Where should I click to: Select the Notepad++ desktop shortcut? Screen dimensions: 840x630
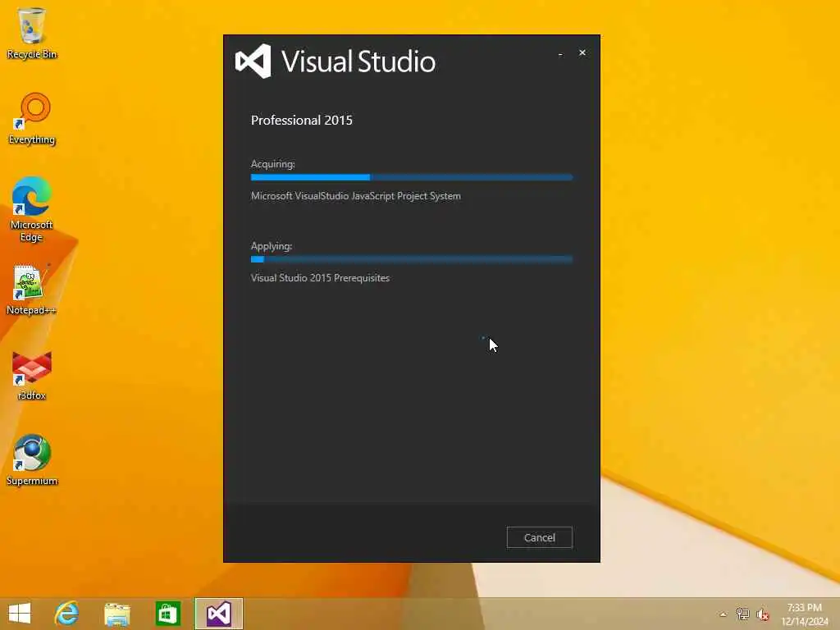click(x=32, y=290)
